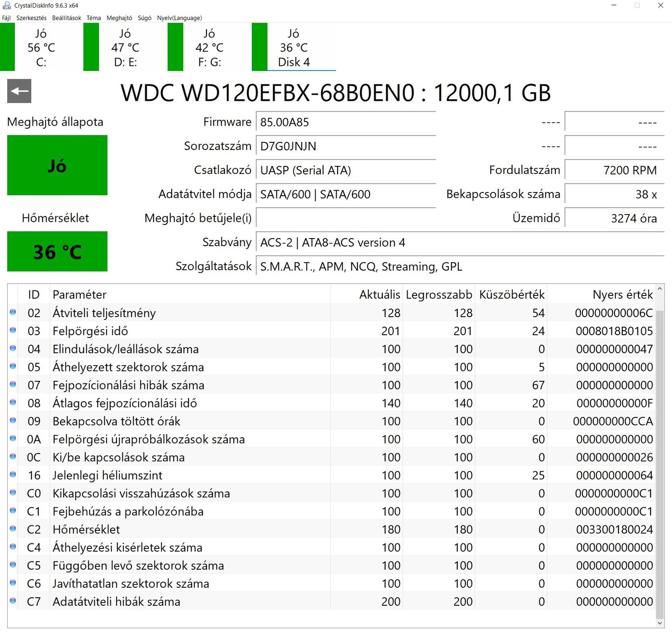Viewport: 672px width, 637px height.
Task: Click the ID column header
Action: coord(34,295)
